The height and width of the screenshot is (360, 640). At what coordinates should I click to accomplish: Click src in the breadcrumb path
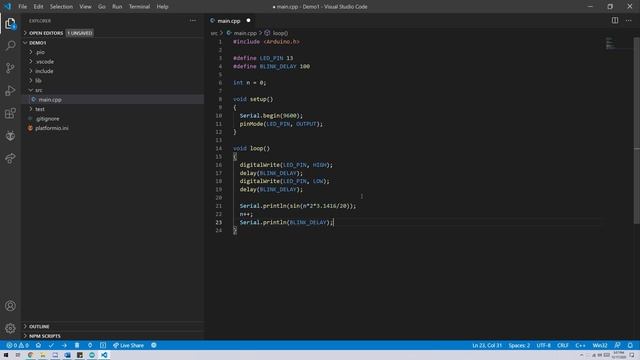(x=214, y=33)
